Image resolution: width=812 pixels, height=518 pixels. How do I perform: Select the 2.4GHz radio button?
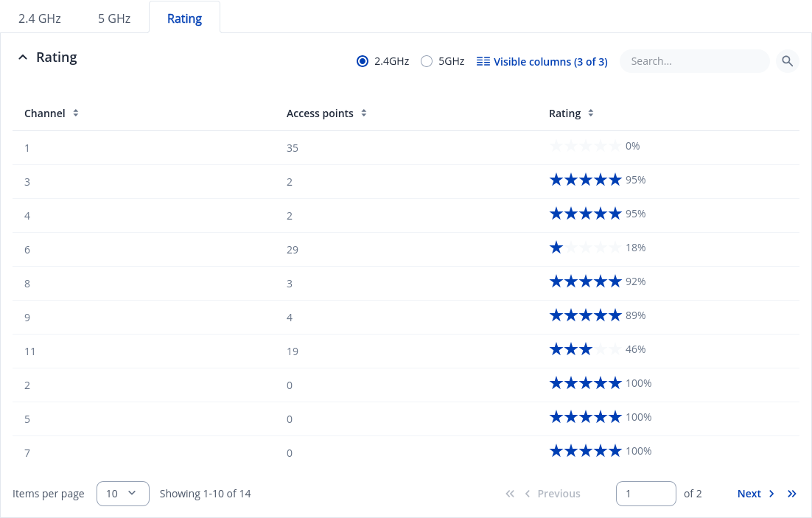[362, 61]
